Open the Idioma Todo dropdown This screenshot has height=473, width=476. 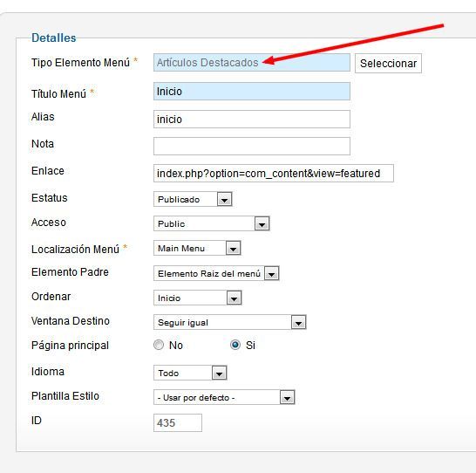click(190, 373)
